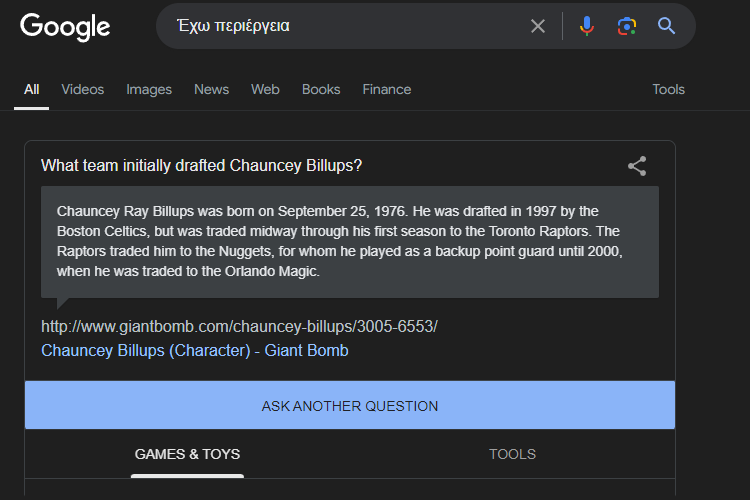Viewport: 750px width, 500px height.
Task: Expand search Tools options
Action: coord(668,89)
